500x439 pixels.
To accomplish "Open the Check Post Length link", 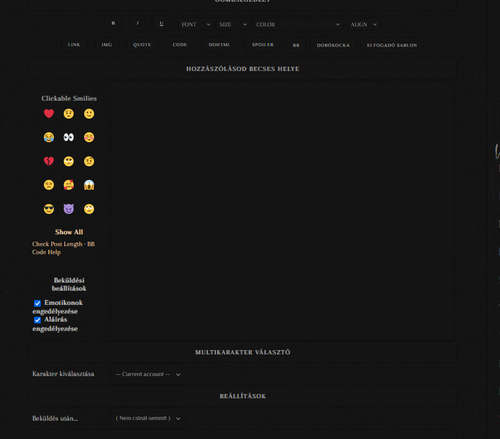I will (x=57, y=244).
